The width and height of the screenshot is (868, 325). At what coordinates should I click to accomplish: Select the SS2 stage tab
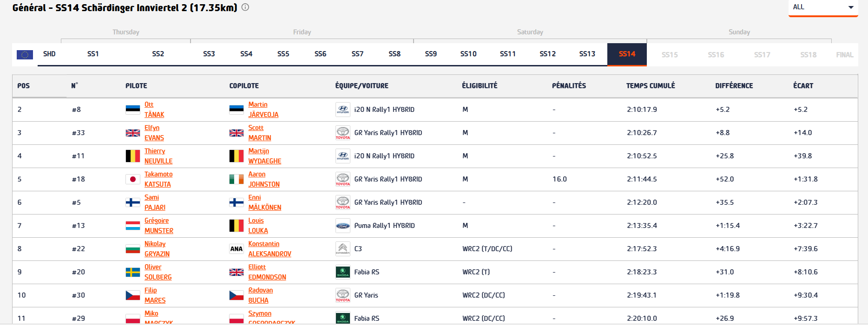click(158, 54)
